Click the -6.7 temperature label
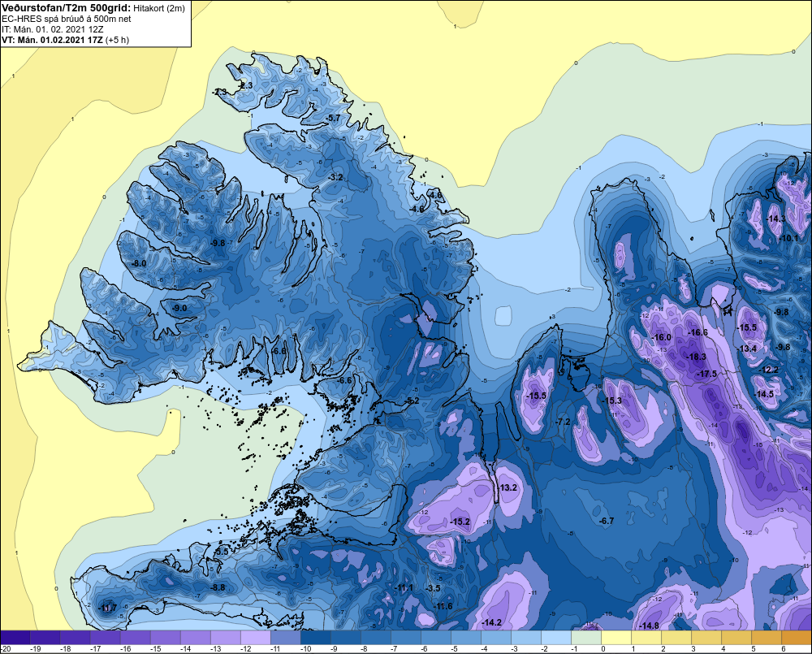812x654 pixels. click(x=606, y=521)
